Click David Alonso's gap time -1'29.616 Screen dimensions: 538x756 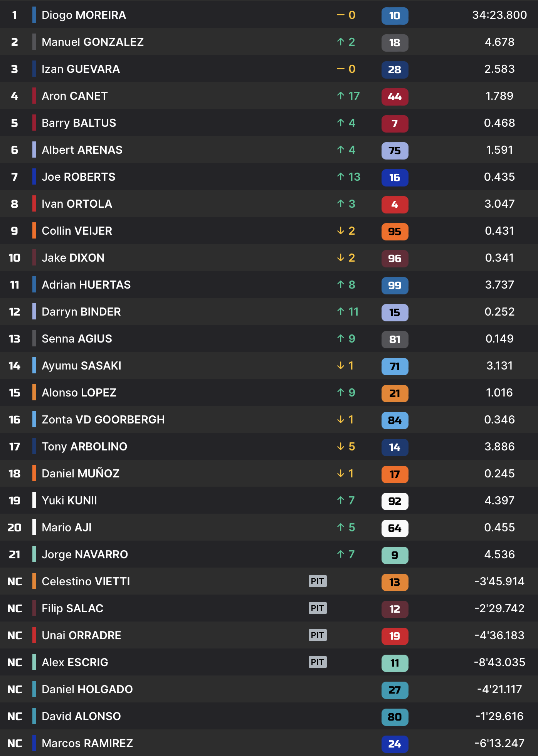coord(499,716)
